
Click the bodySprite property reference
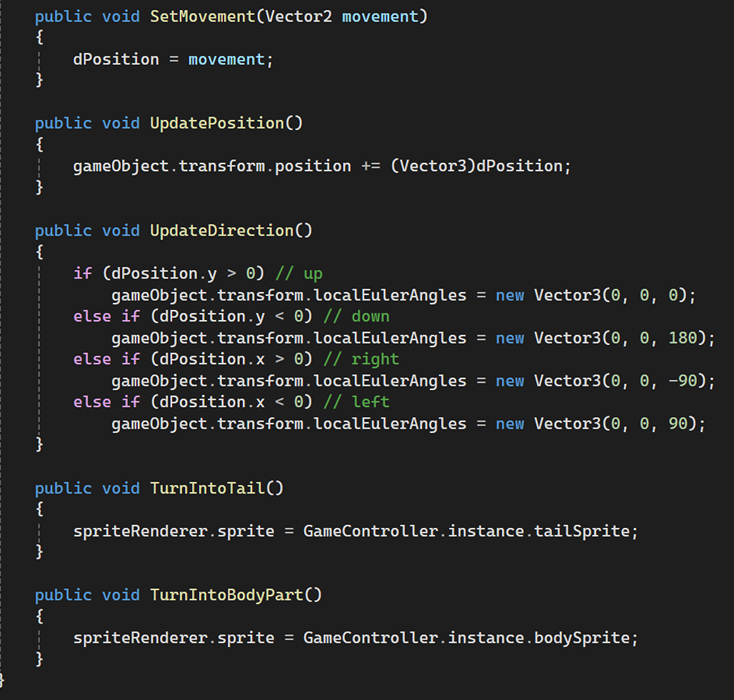click(582, 637)
